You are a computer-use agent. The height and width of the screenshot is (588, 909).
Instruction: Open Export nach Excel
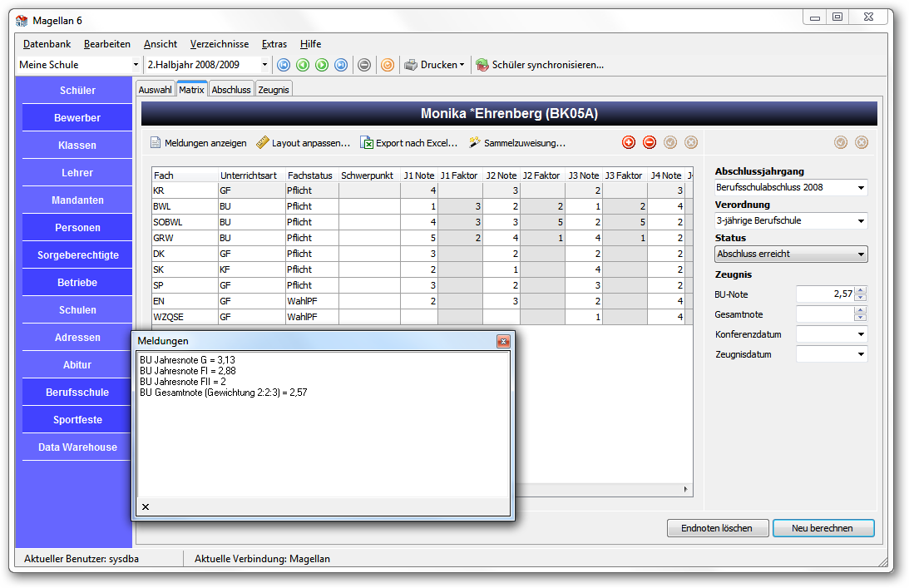pos(408,143)
